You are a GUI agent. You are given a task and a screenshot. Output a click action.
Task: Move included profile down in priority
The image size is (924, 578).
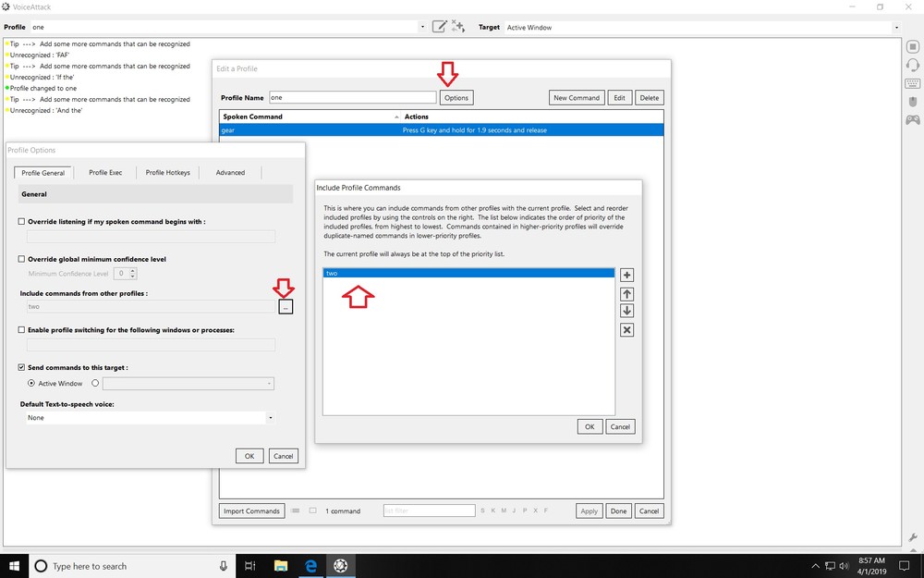pyautogui.click(x=627, y=311)
